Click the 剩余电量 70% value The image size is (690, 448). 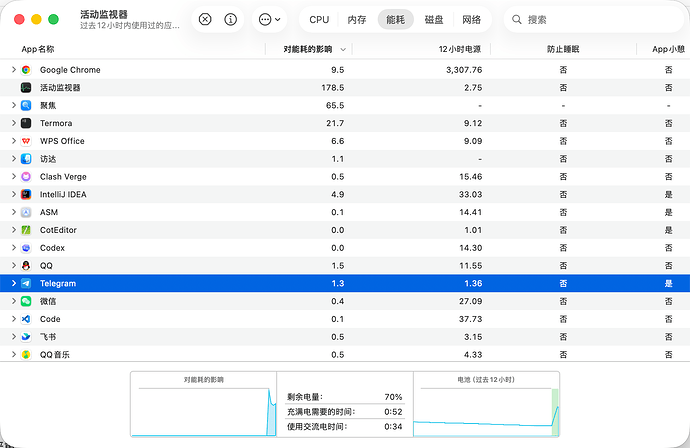393,397
